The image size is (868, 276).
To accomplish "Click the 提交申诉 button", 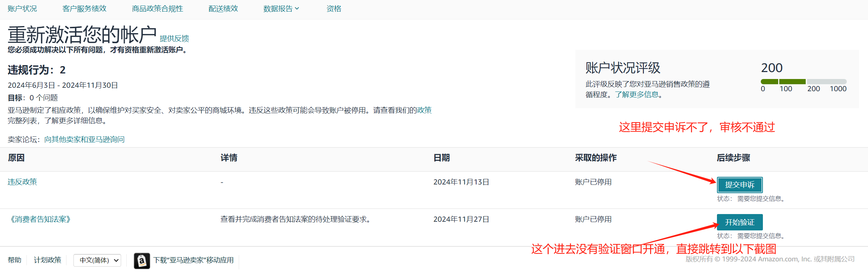I will pos(740,185).
